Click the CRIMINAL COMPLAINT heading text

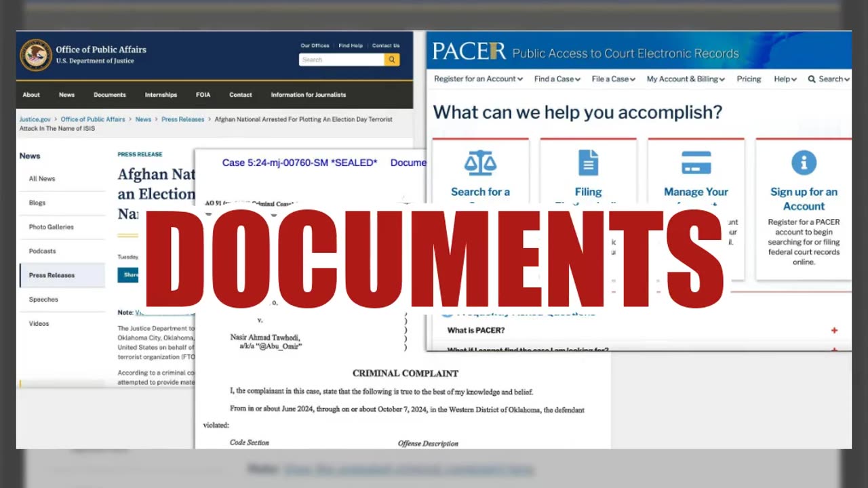(406, 373)
